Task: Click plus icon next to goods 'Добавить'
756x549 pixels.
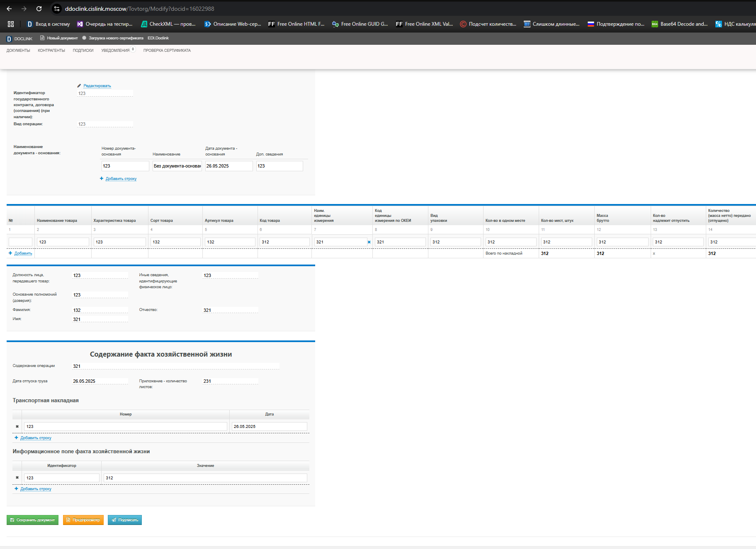Action: click(10, 253)
